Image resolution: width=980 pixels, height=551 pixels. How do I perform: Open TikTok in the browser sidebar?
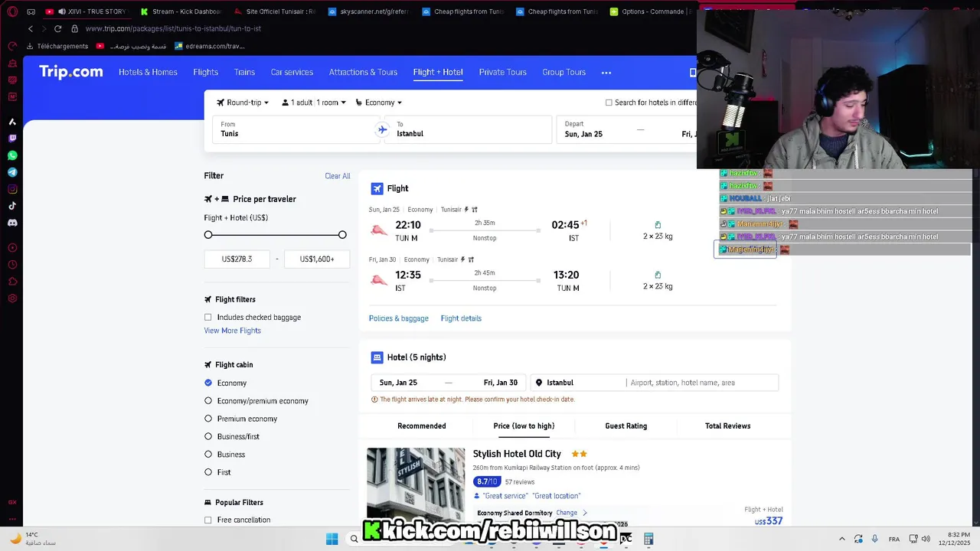[x=12, y=206]
